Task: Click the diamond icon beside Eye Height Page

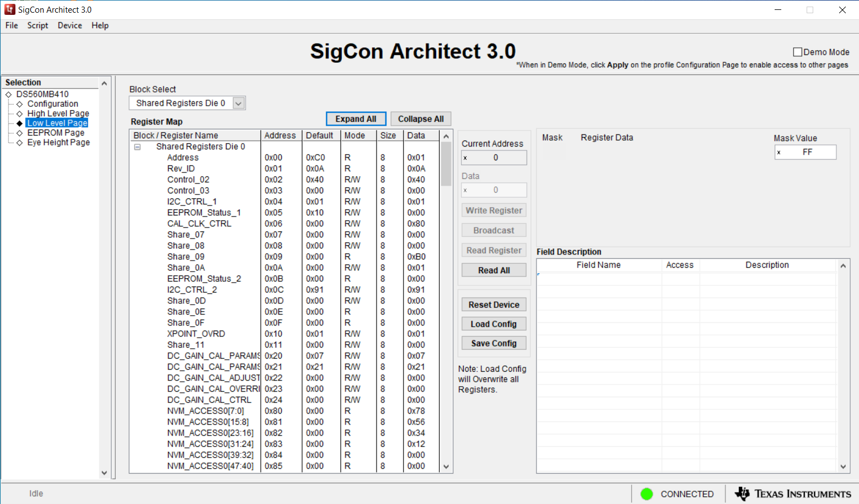Action: [20, 143]
